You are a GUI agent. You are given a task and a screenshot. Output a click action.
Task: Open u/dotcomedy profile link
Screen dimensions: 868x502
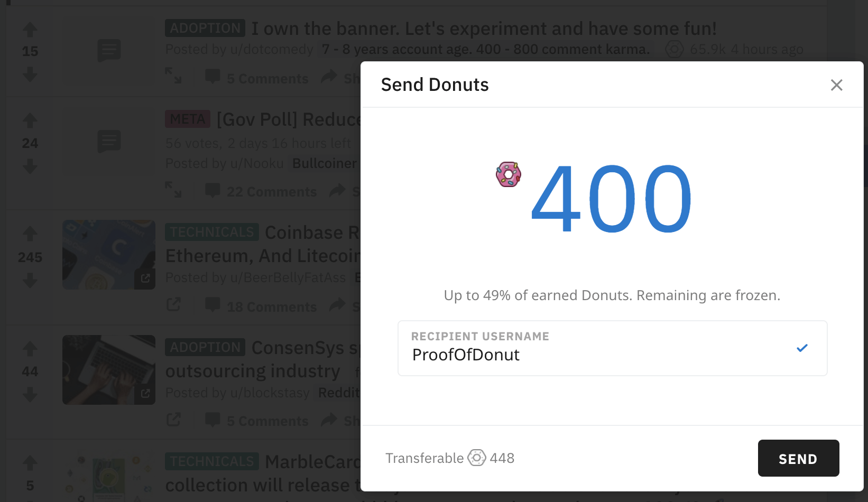pos(272,49)
